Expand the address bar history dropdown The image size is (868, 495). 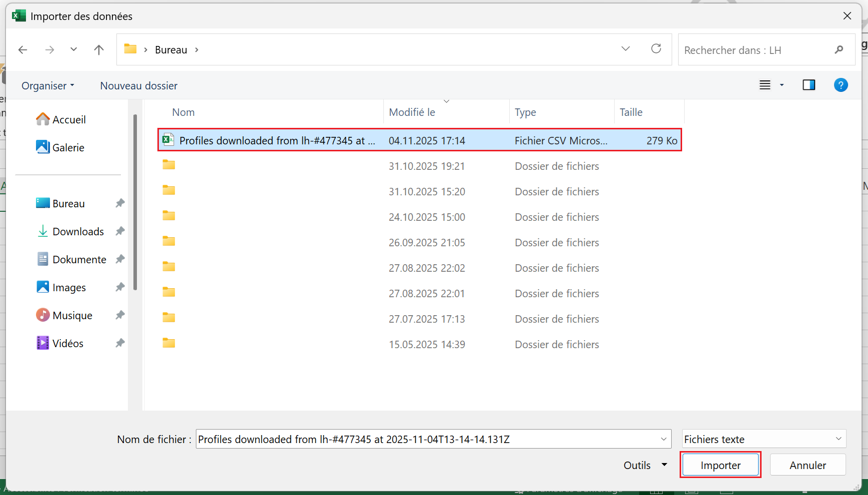point(625,48)
